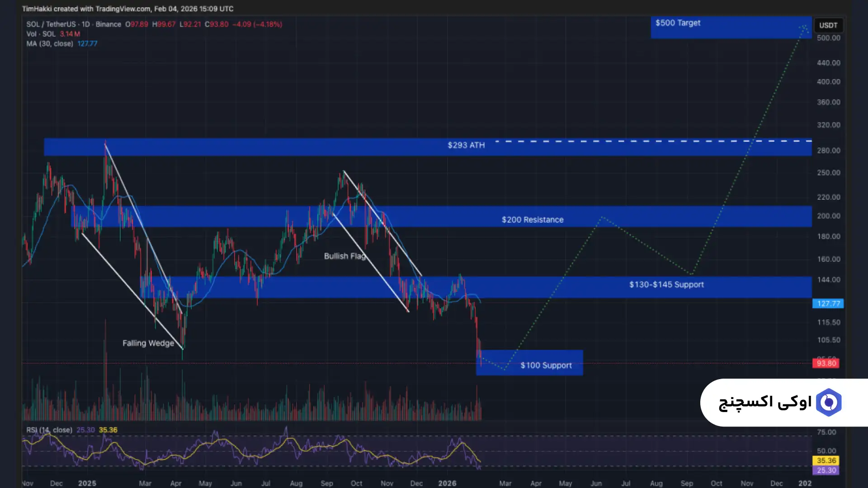Select the Bullish Flag annotation text
868x488 pixels.
344,256
